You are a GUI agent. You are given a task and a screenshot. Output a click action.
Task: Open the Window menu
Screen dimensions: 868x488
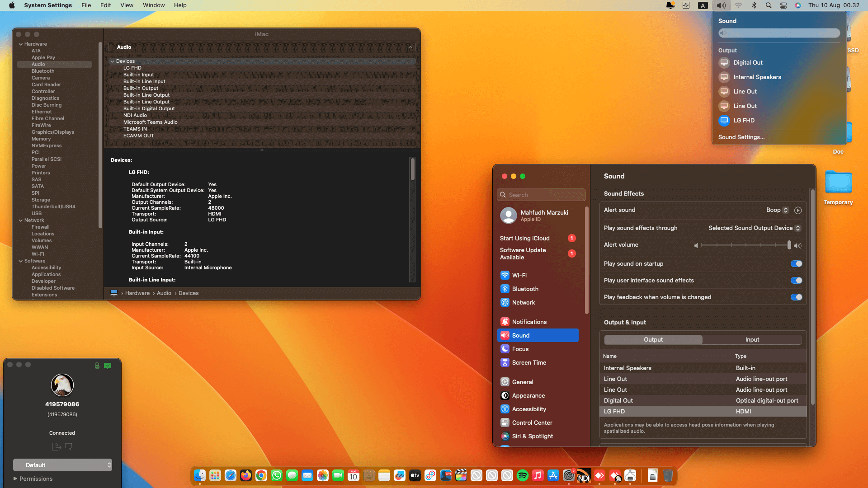[x=154, y=5]
